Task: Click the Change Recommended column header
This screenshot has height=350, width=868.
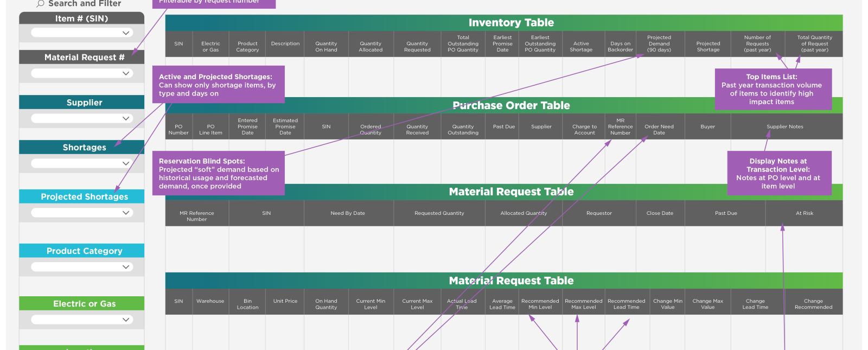Action: tap(813, 304)
